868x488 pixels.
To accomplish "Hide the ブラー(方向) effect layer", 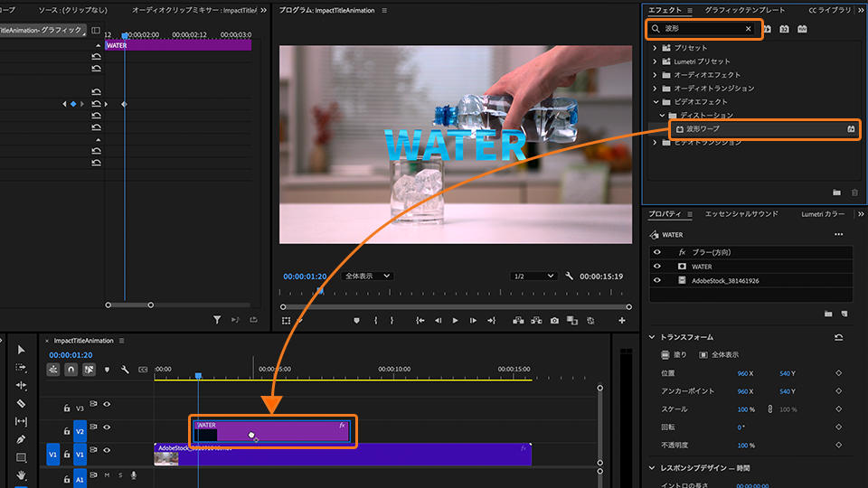I will [x=657, y=252].
